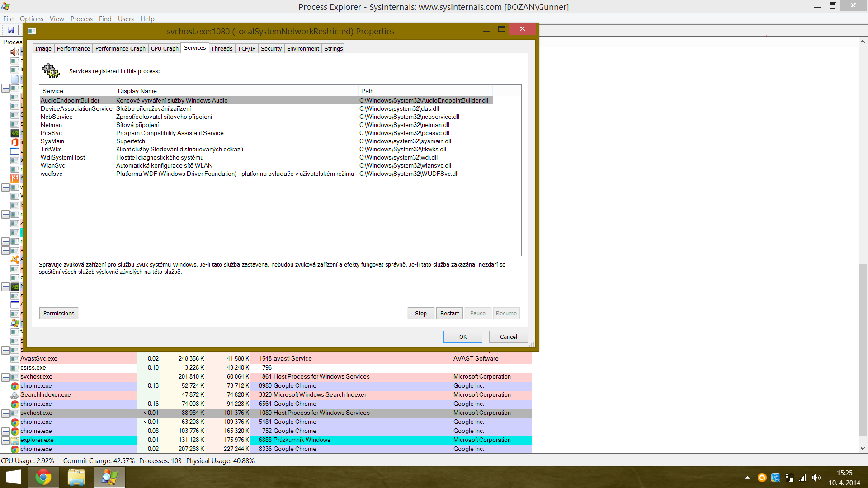Switch to the Threads tab
The height and width of the screenshot is (488, 868).
point(222,48)
